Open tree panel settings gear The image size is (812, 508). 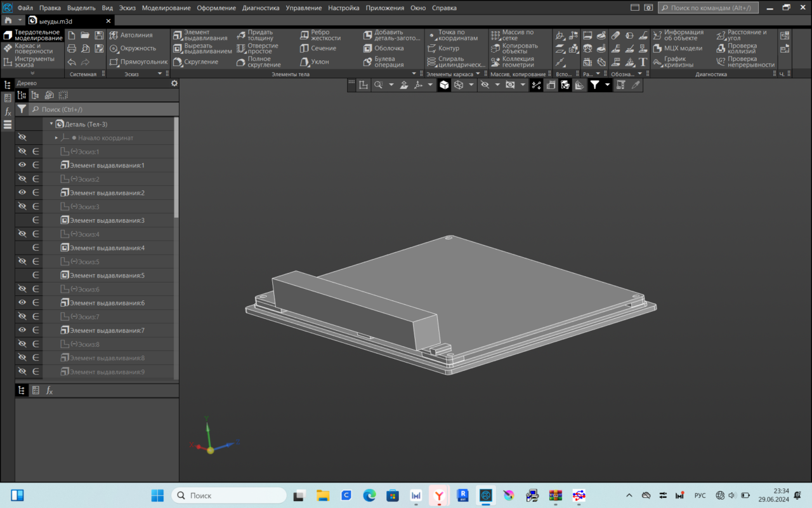[174, 83]
